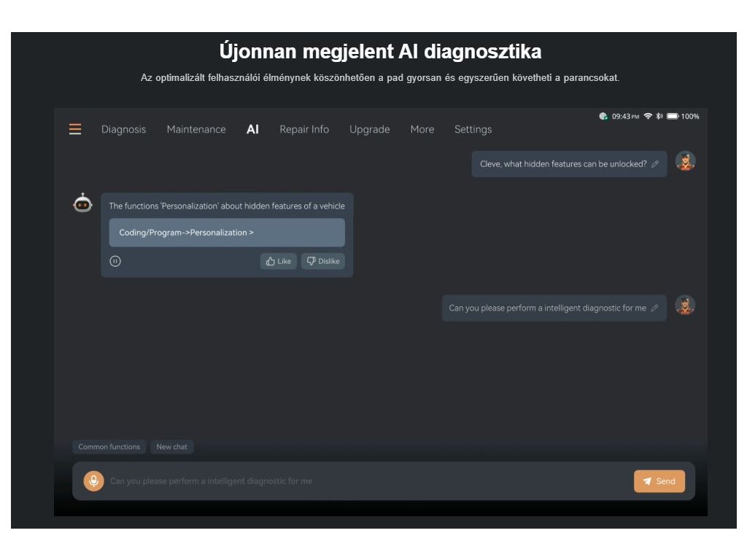The height and width of the screenshot is (560, 747).
Task: Click the Bluetooth status icon
Action: (659, 116)
